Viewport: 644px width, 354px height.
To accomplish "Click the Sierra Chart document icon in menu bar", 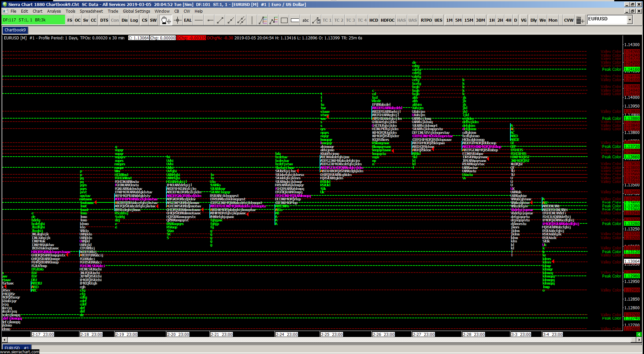I will (5, 11).
